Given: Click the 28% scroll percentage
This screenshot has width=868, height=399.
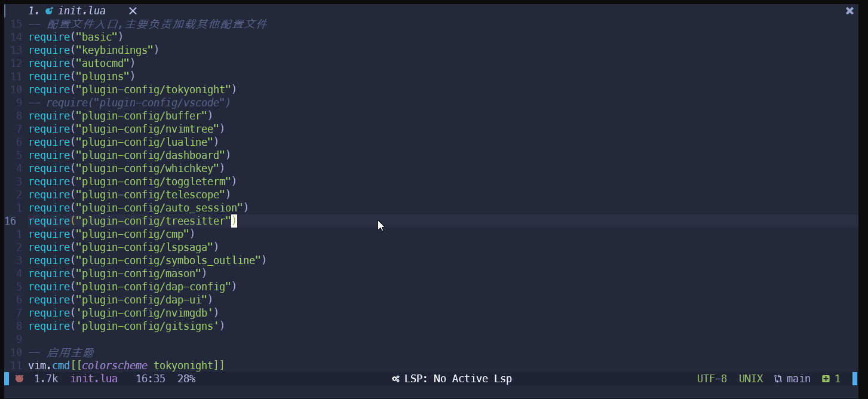Looking at the screenshot, I should [x=186, y=379].
